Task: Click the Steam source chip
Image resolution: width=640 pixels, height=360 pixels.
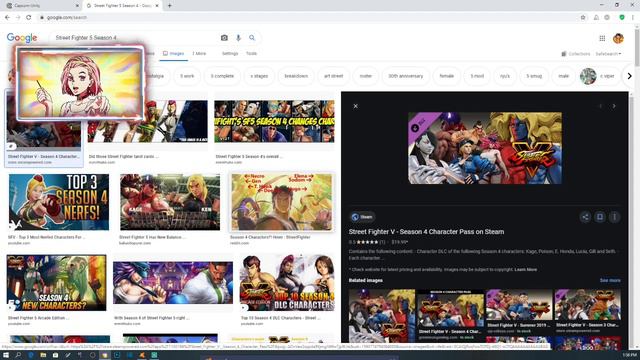Action: (x=362, y=217)
